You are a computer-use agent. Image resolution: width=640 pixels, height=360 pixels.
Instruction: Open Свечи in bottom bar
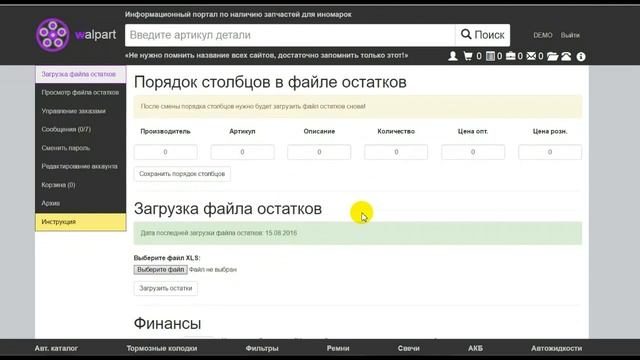tap(409, 349)
